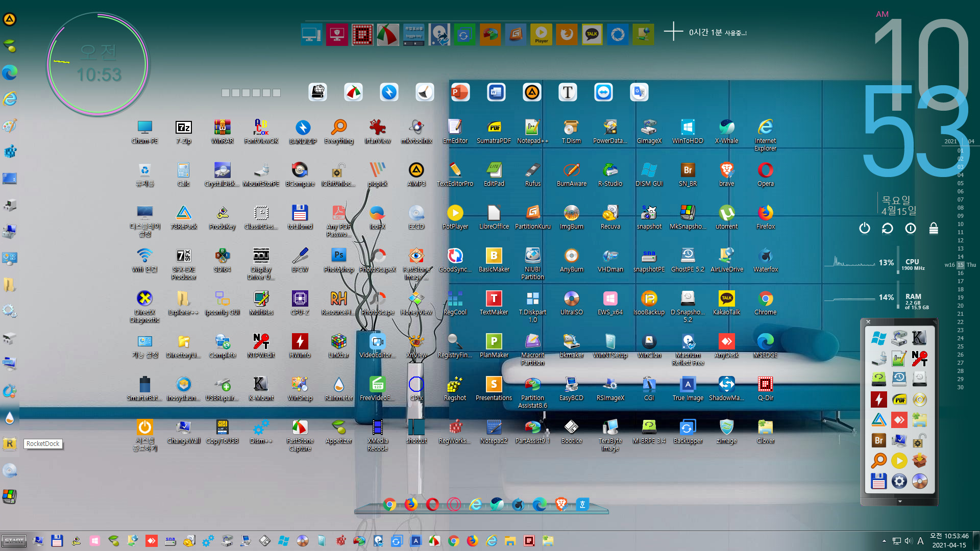
Task: Launch the Opera desktop shortcut
Action: pos(765,174)
